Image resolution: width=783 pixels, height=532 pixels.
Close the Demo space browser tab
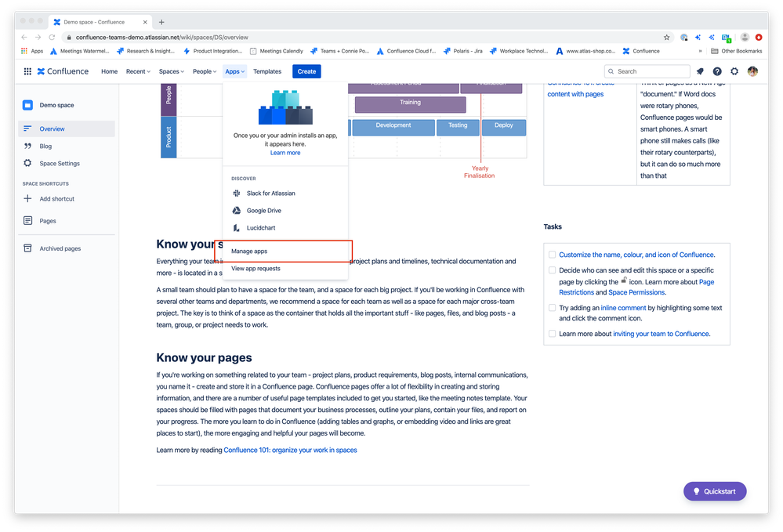coord(145,22)
